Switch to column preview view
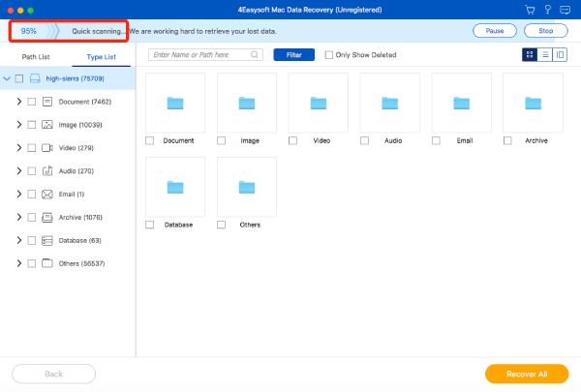The image size is (581, 392). (x=560, y=55)
